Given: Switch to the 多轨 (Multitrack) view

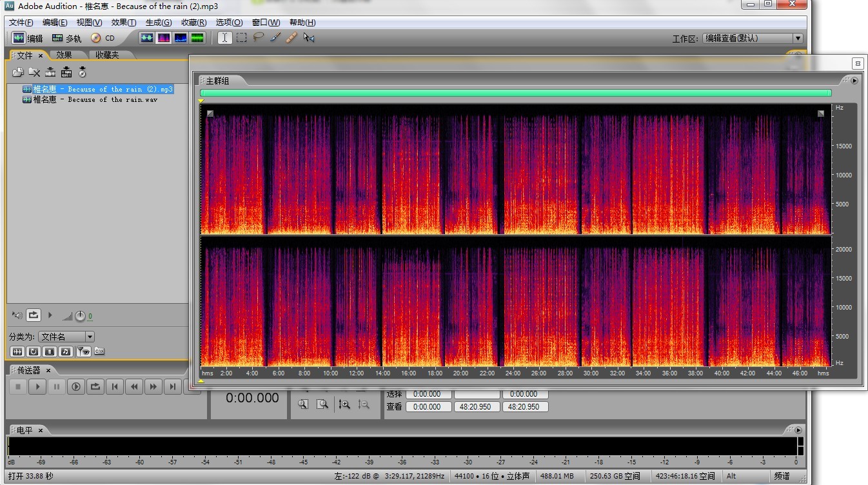Looking at the screenshot, I should (x=66, y=38).
